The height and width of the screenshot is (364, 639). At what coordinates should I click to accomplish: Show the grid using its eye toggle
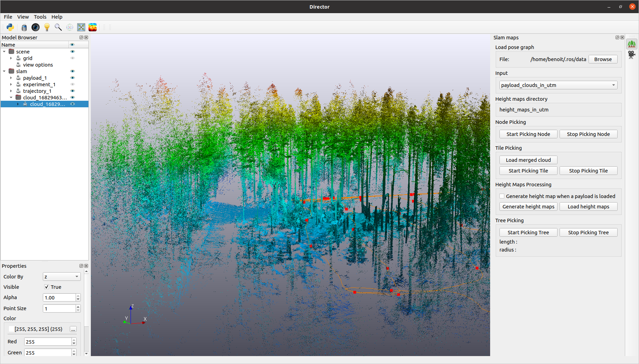(73, 58)
